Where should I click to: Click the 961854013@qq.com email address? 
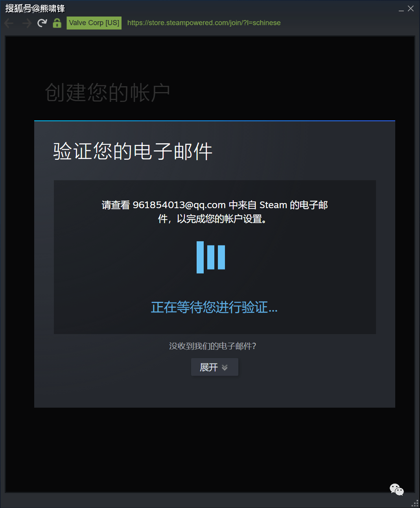(179, 205)
